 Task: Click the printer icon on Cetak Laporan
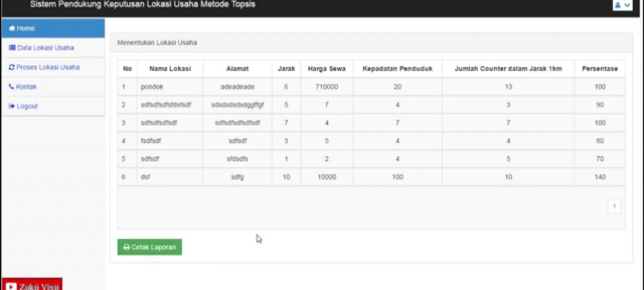[x=127, y=247]
